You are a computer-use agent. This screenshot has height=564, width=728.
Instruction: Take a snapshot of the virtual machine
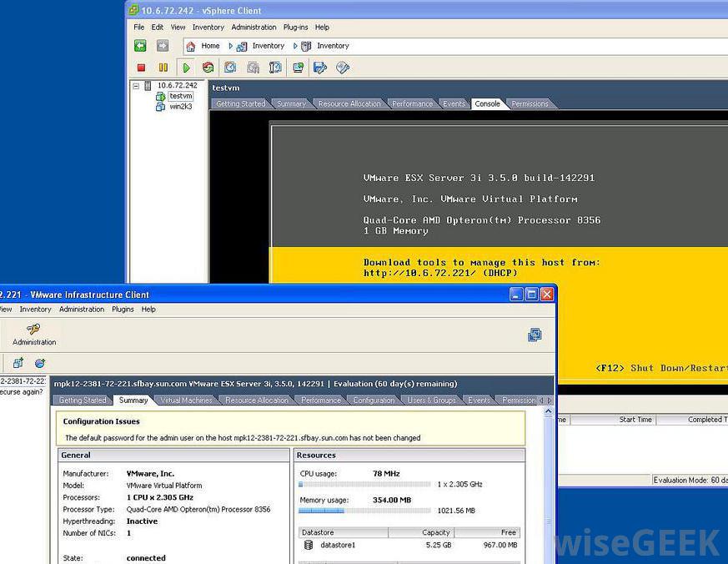[x=230, y=68]
